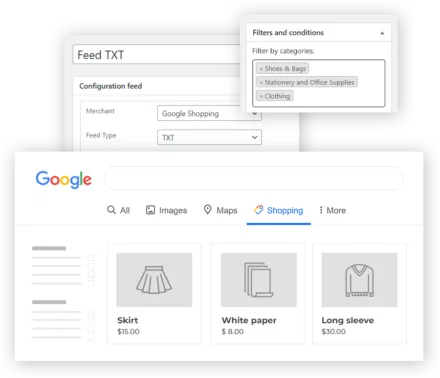
Task: Remove the Stationery and Office Supplies tag
Action: (261, 82)
